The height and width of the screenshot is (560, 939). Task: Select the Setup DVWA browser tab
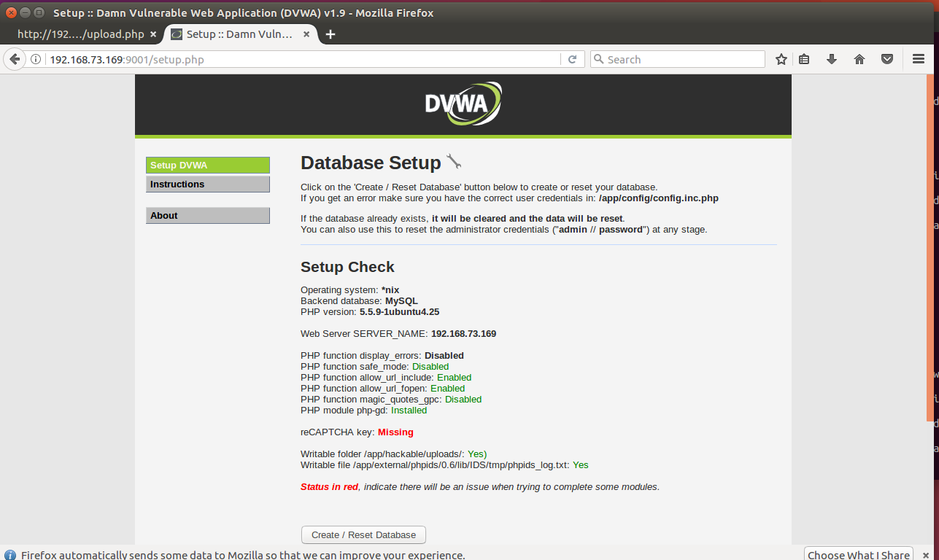point(241,34)
